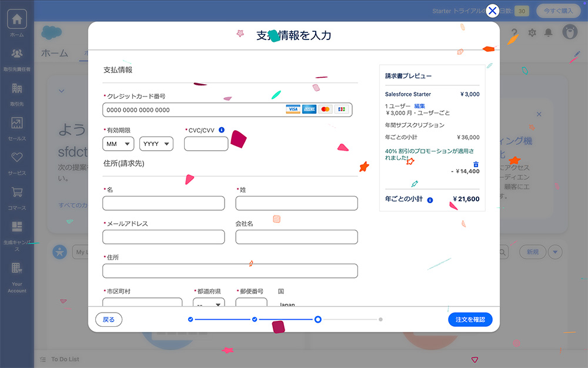Screen dimensions: 588x368
Task: Open the user avatar profile menu
Action: click(x=570, y=32)
